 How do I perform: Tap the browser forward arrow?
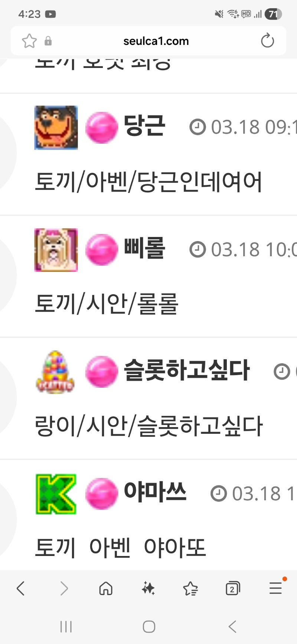(64, 588)
